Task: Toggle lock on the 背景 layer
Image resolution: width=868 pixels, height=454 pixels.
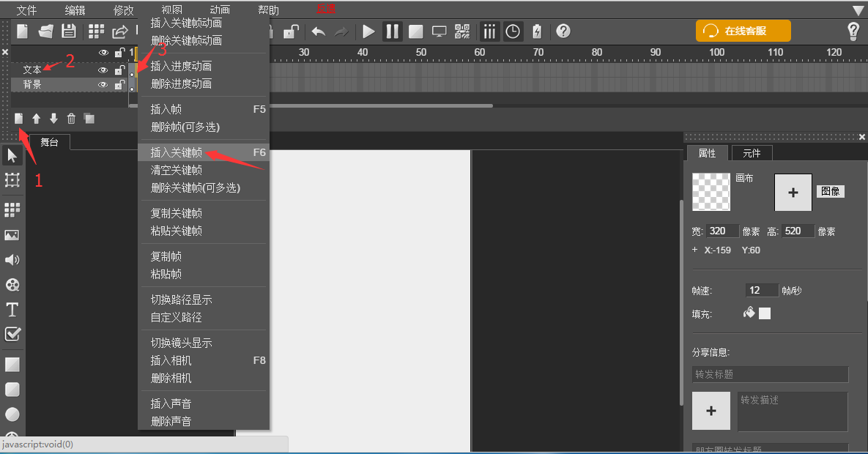Action: (119, 85)
